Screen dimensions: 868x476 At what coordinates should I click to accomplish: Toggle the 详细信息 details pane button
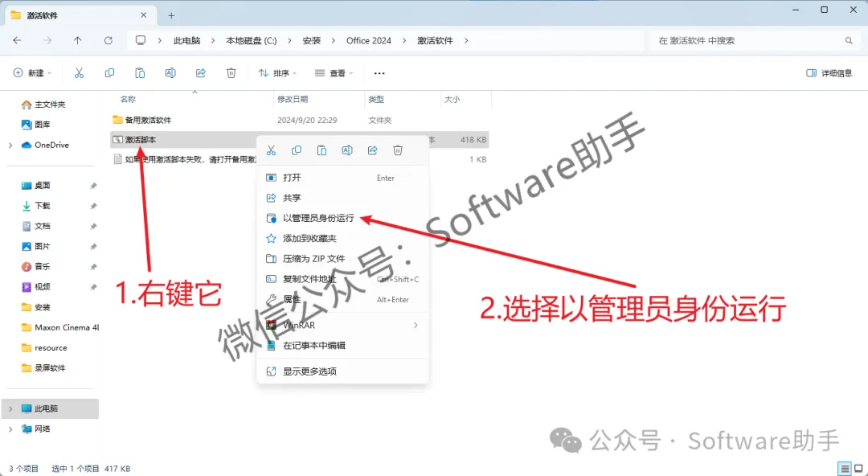point(829,73)
